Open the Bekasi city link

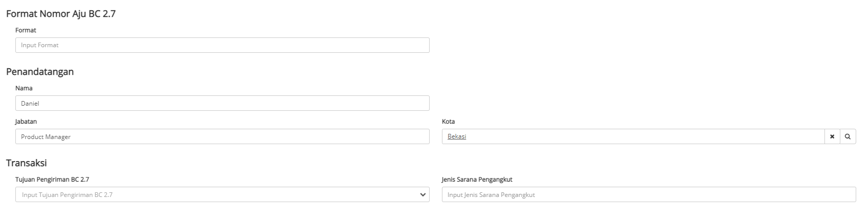coord(456,136)
